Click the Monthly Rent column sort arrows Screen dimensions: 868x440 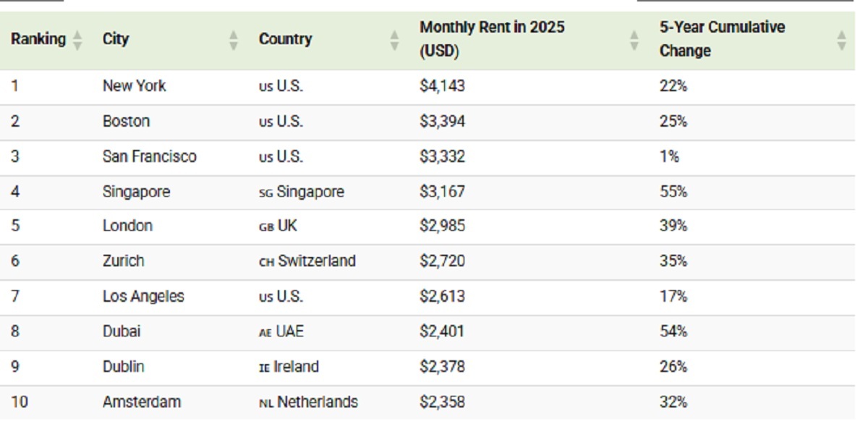click(634, 40)
